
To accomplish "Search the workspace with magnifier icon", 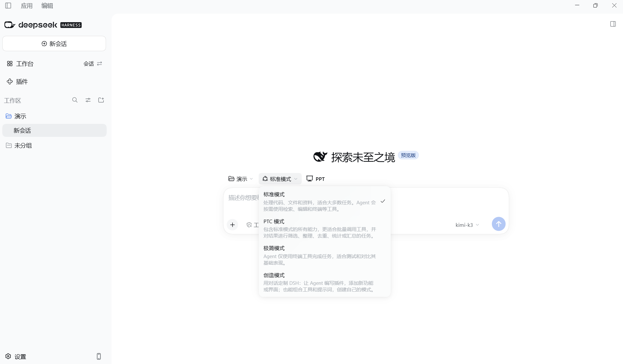I will 75,100.
